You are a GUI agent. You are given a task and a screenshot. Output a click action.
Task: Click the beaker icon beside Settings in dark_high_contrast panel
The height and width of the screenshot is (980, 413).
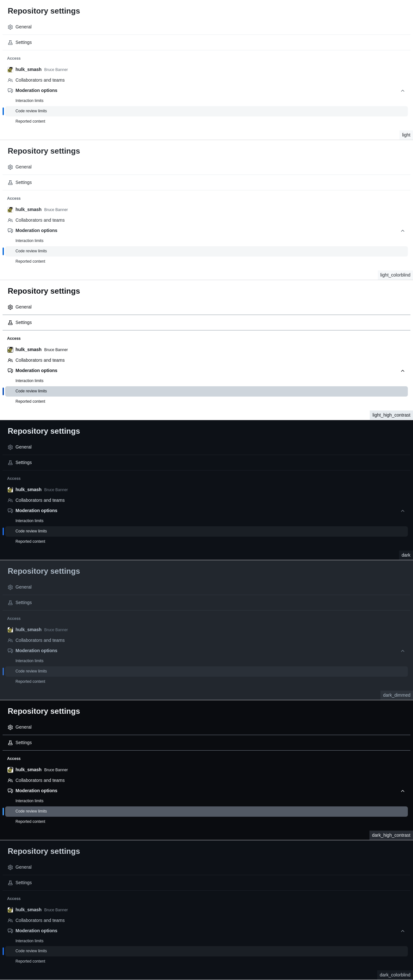(10, 743)
